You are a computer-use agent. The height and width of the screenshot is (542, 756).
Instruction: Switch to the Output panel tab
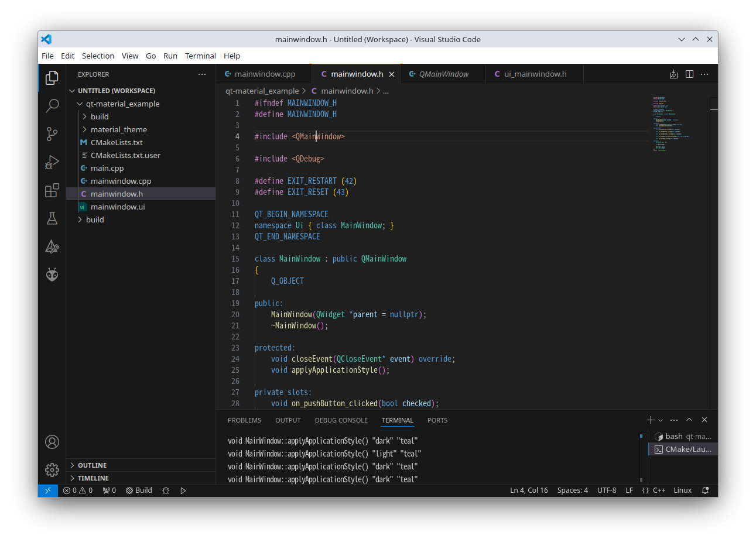tap(288, 420)
